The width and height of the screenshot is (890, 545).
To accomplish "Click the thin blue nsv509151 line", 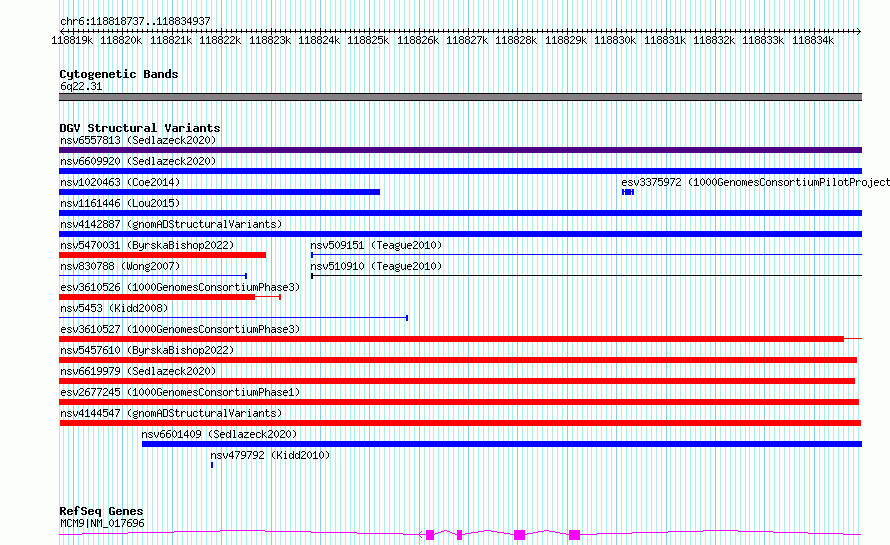I will coord(586,255).
